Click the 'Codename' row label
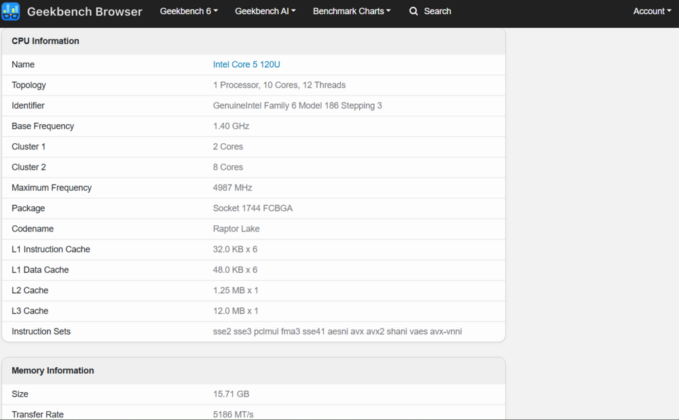 [32, 229]
